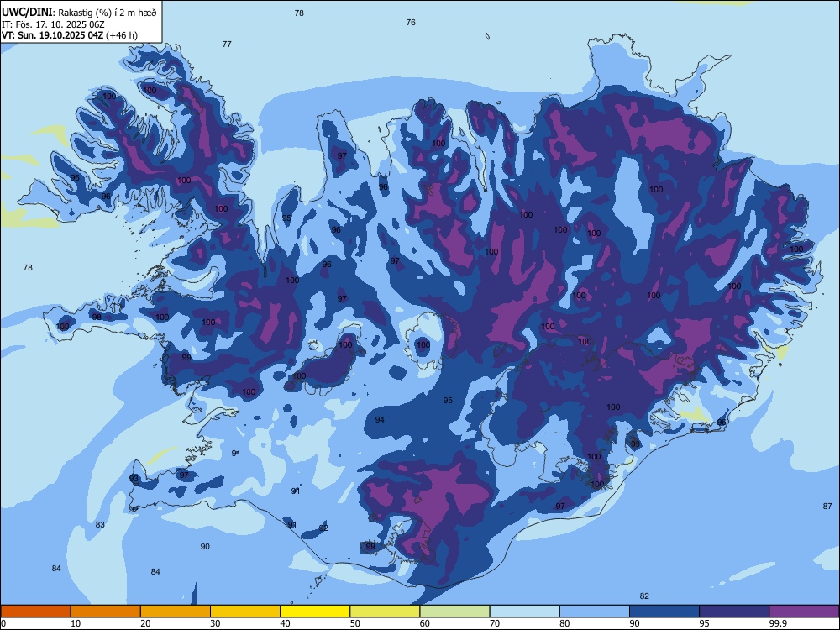Viewport: 840px width, 630px height.
Task: Click the legend label '40'
Action: pyautogui.click(x=286, y=623)
